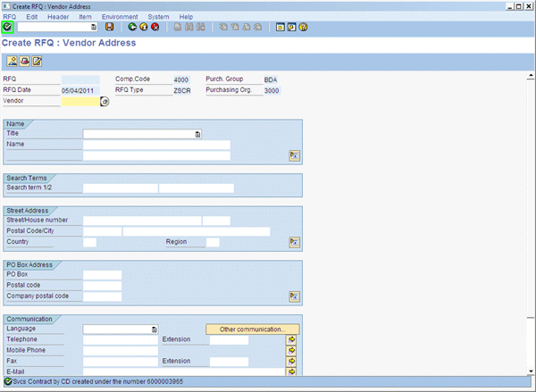Open Help via yellow question mark icon
536x392 pixels.
pos(304,28)
